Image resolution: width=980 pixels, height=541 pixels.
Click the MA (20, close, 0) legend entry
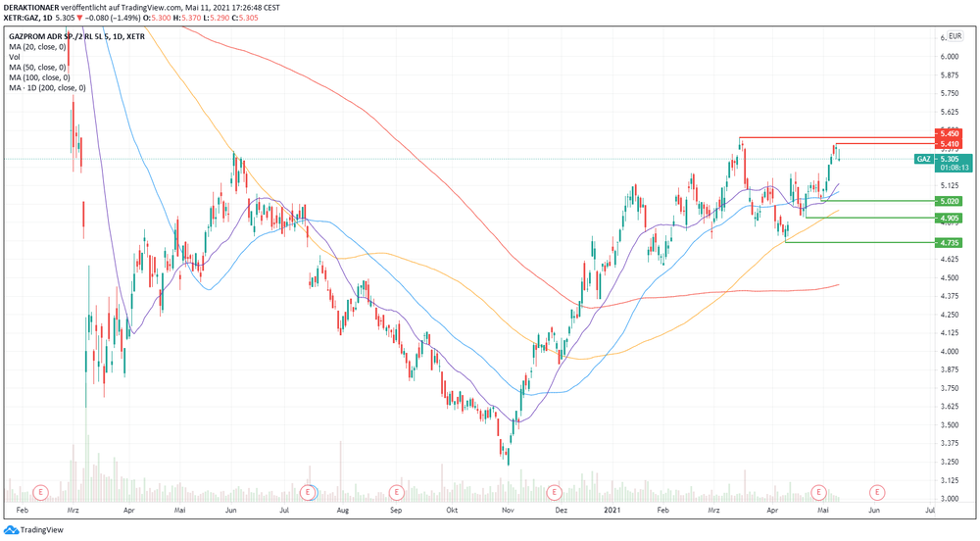[x=37, y=47]
